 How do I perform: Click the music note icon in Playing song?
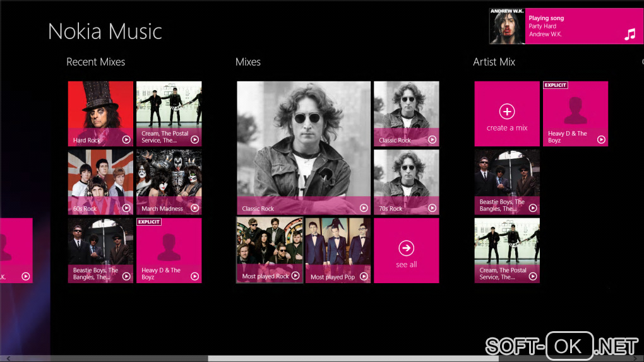[629, 34]
